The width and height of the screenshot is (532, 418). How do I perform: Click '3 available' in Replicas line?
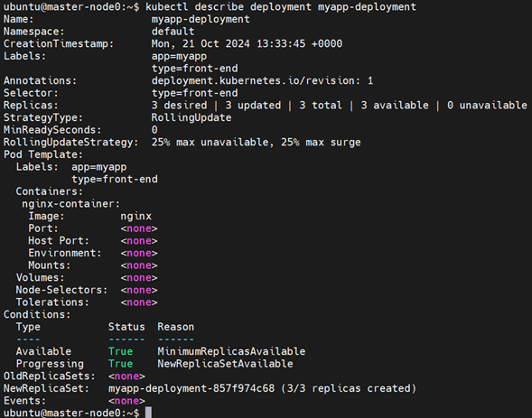395,106
